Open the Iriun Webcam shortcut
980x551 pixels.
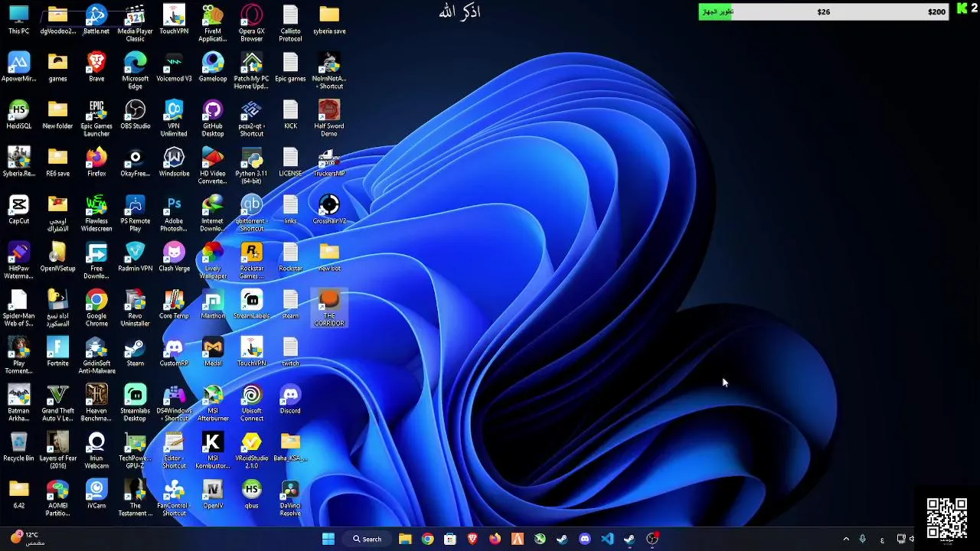click(96, 451)
